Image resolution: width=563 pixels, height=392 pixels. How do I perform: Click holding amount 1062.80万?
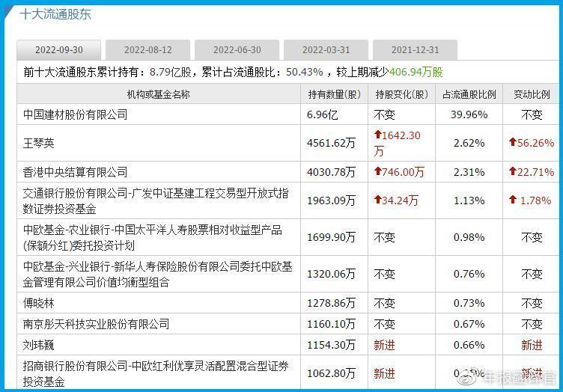click(x=331, y=374)
